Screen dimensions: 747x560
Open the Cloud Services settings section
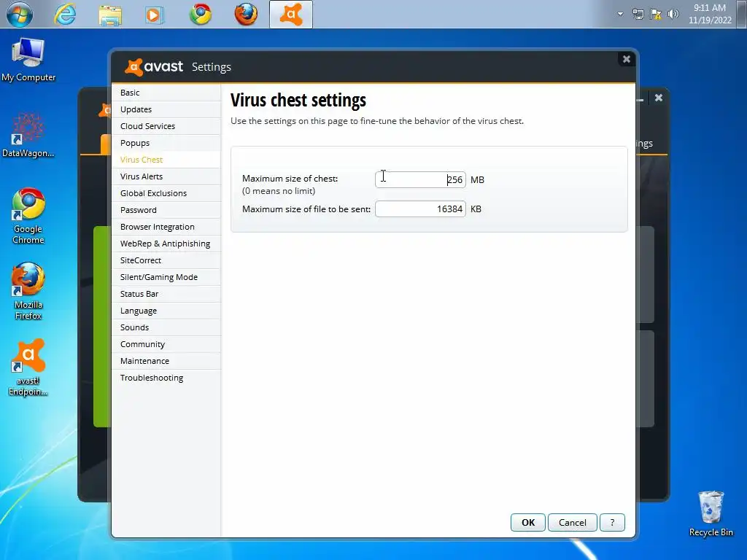coord(166,126)
